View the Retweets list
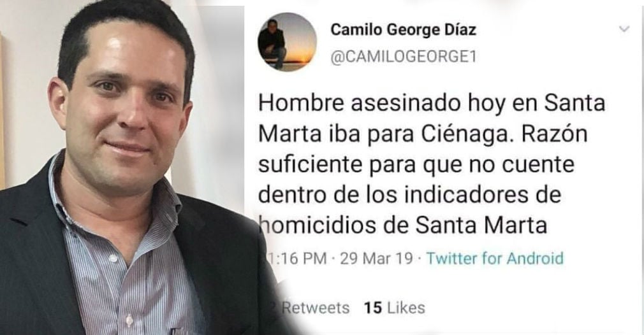The height and width of the screenshot is (335, 644). (x=310, y=308)
